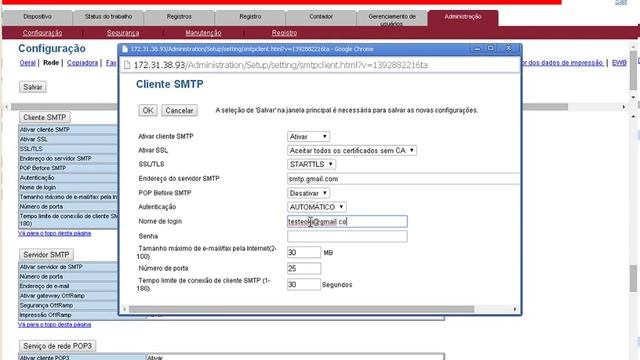This screenshot has height=360, width=640.
Task: Click the Cliente SMTP dialog heading
Action: tap(169, 84)
